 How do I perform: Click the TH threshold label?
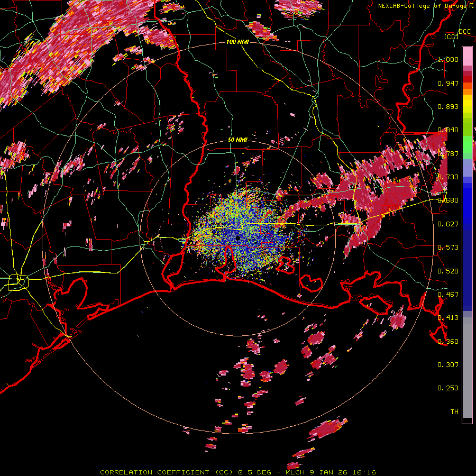(454, 412)
